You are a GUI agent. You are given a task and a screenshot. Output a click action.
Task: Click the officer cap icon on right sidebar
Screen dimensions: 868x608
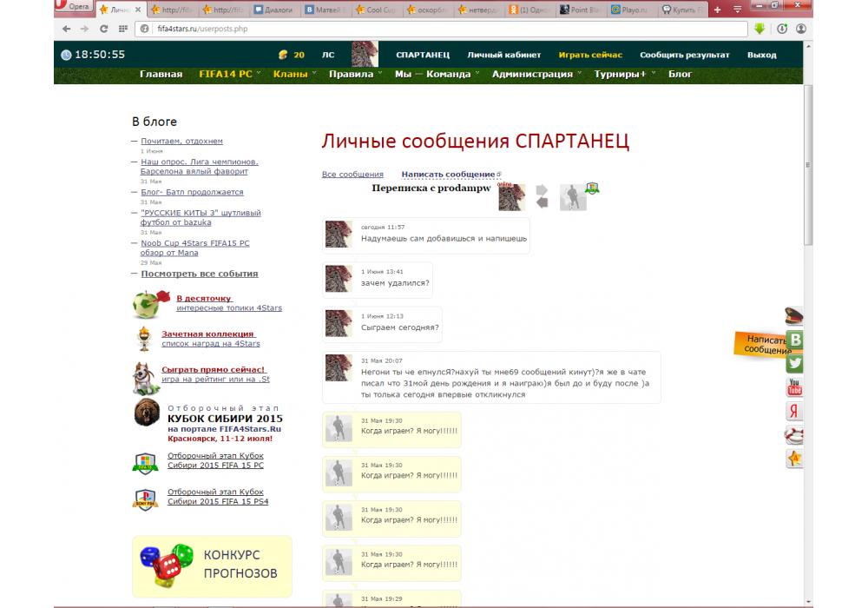click(x=794, y=315)
